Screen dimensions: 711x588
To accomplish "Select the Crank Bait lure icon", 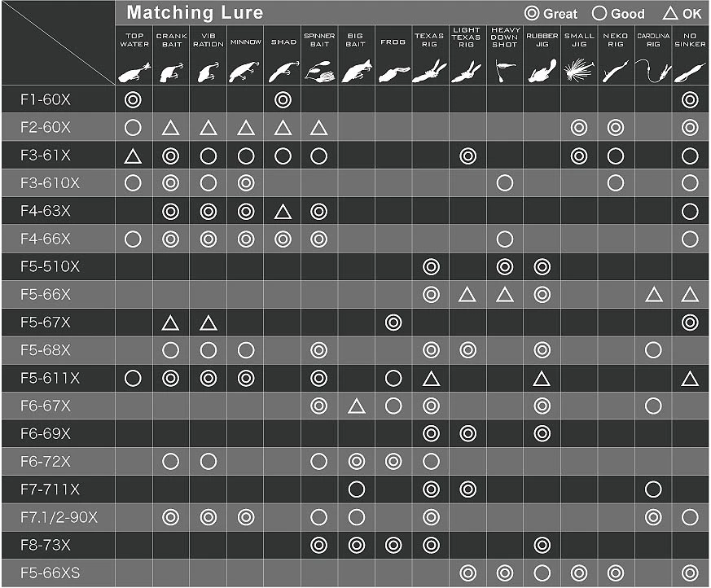I will pyautogui.click(x=170, y=72).
